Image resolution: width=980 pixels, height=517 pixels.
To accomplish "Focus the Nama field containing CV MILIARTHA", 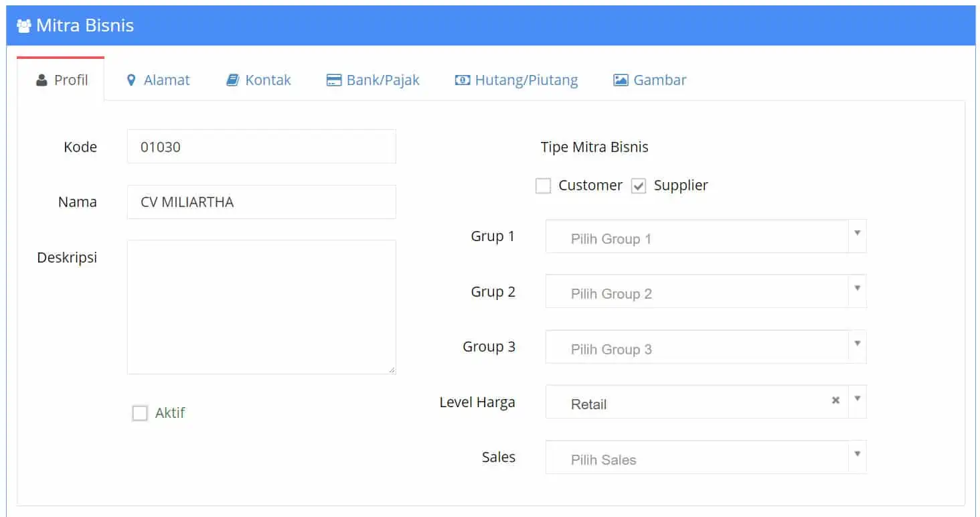I will pos(261,202).
